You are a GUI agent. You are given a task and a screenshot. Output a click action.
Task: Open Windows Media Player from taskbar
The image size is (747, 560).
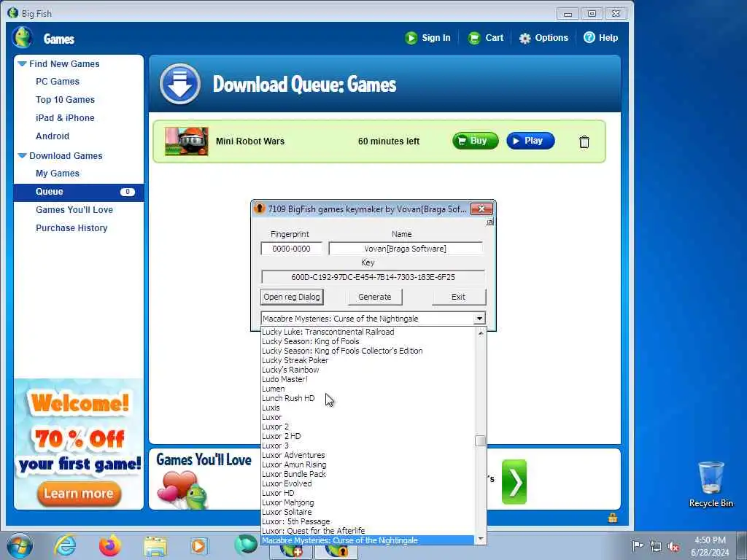pyautogui.click(x=198, y=545)
